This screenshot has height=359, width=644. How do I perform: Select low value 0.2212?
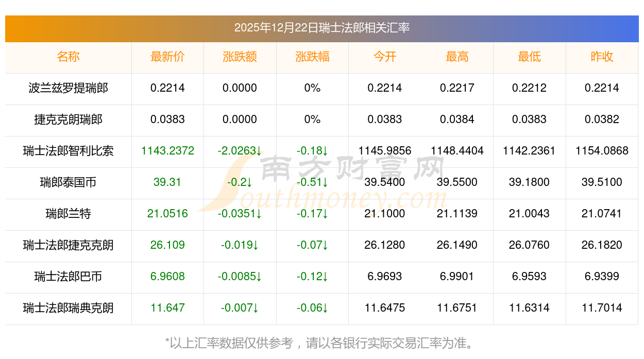tap(530, 88)
